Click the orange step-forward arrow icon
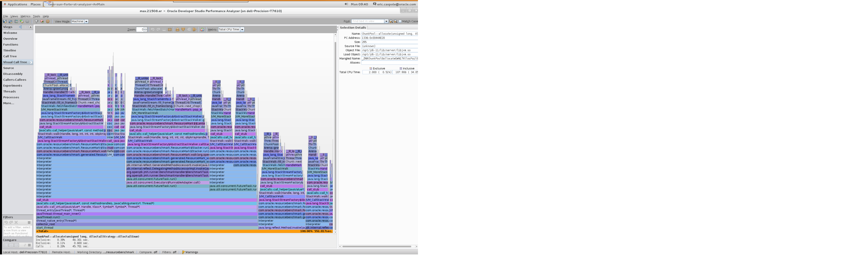868x266 pixels. pos(194,30)
